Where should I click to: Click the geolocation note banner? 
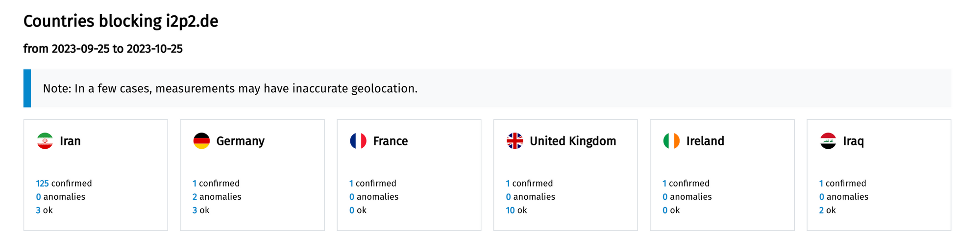[230, 88]
